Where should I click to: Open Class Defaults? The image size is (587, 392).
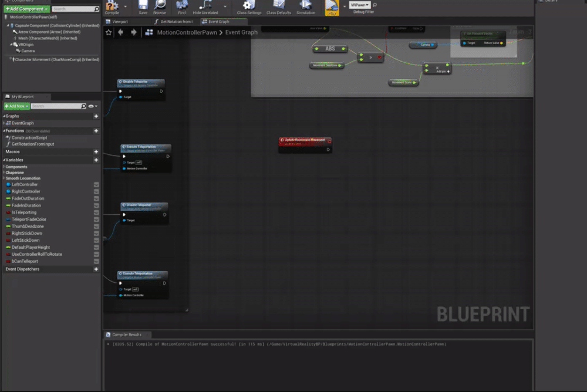pyautogui.click(x=278, y=6)
